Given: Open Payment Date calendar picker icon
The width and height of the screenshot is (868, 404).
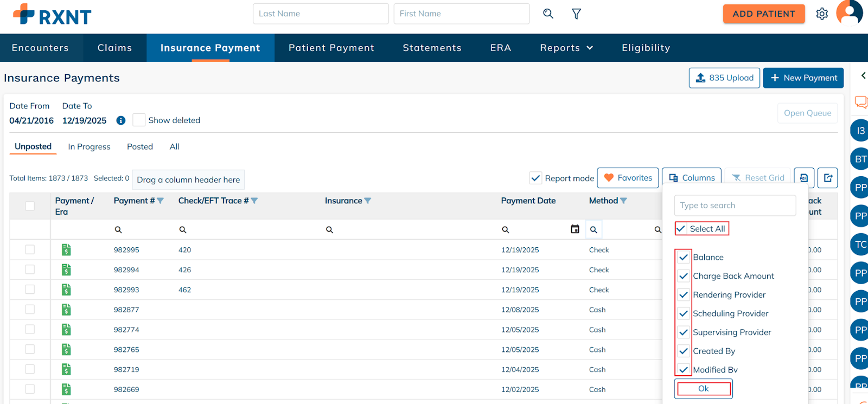Looking at the screenshot, I should [575, 229].
